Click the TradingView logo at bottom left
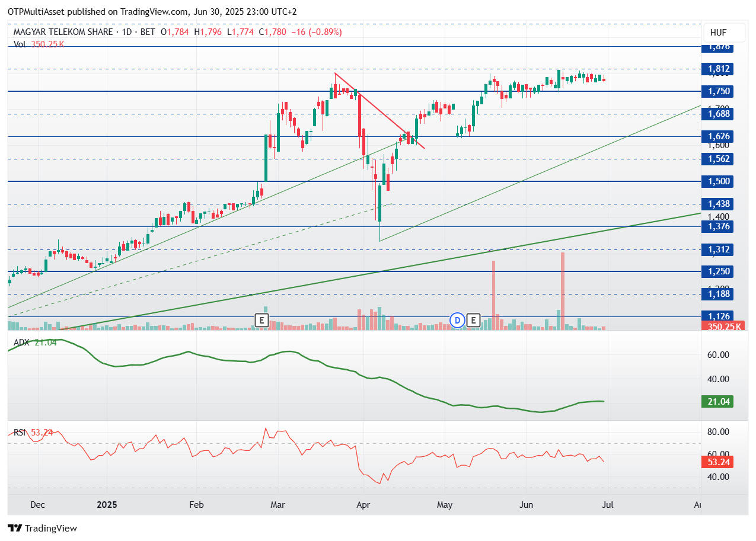This screenshot has height=541, width=756. pyautogui.click(x=42, y=528)
